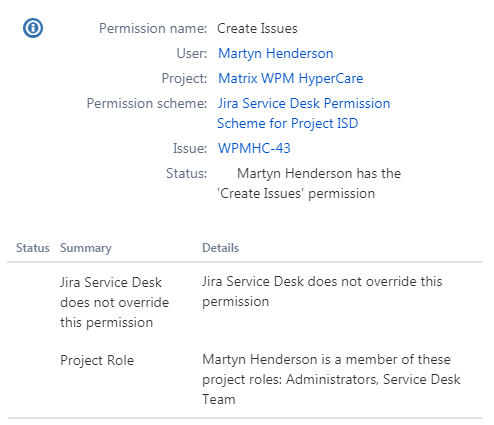Viewport: 494px width, 425px height.
Task: Open the Matrix WPM HyperCare project link
Action: point(290,79)
